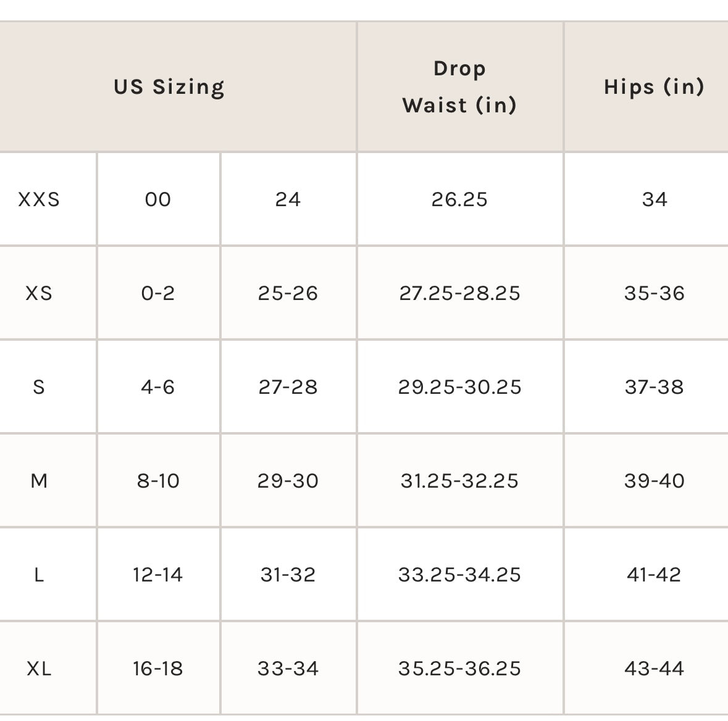Select the XS size row label
This screenshot has width=728, height=721.
[x=39, y=293]
